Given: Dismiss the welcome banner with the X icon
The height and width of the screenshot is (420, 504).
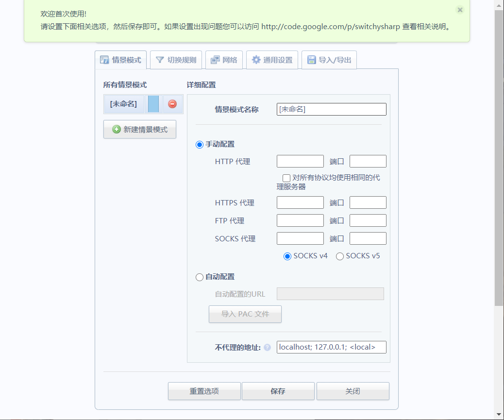Looking at the screenshot, I should (460, 10).
